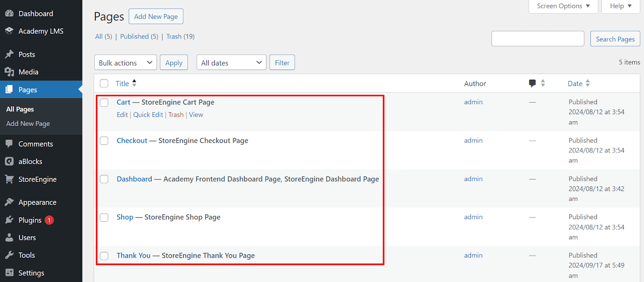Click the StoreEngine cart icon
This screenshot has height=282, width=644.
tap(9, 179)
